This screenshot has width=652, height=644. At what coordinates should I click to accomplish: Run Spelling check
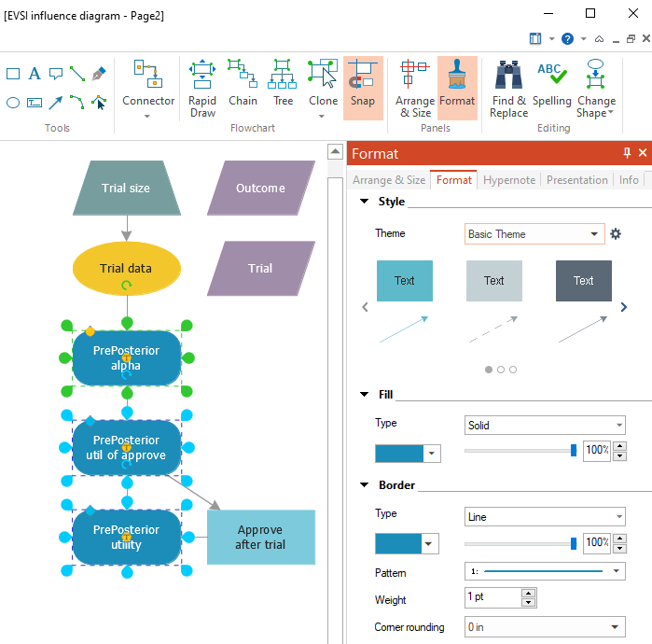(x=552, y=82)
